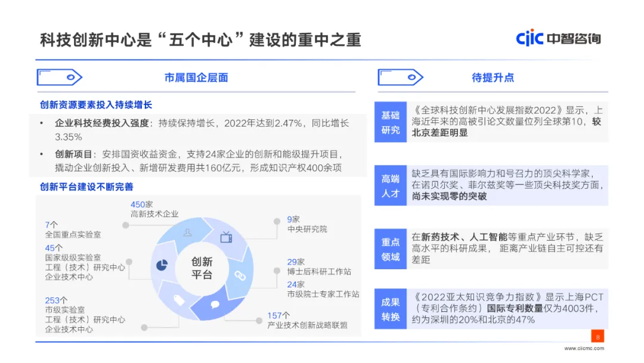The width and height of the screenshot is (644, 363).
Task: Click the 创新平台建设不断完善 heading
Action: [x=86, y=187]
